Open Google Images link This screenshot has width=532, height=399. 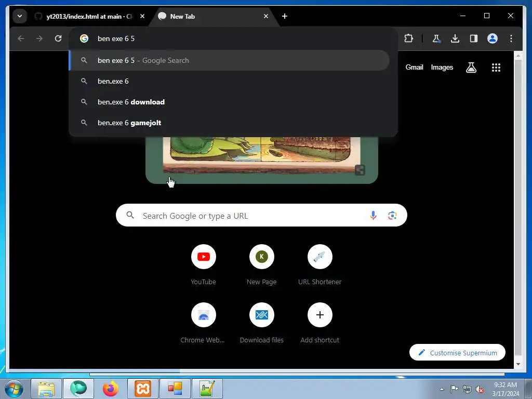(442, 67)
